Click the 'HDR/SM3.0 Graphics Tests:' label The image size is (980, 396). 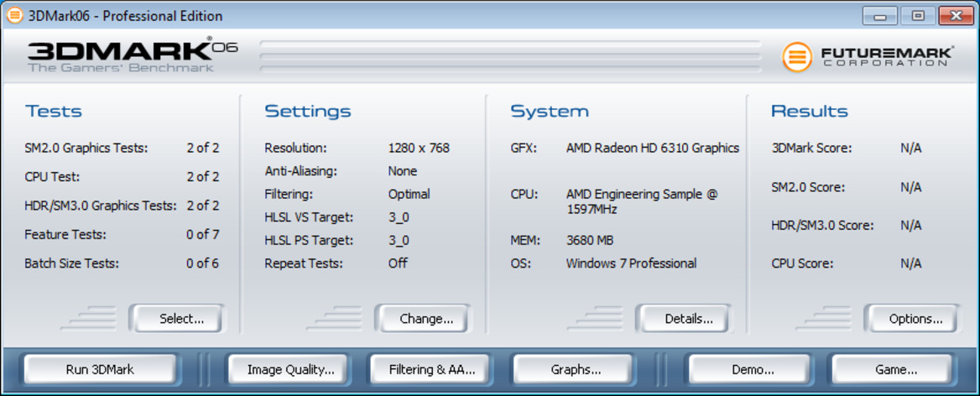tap(101, 206)
